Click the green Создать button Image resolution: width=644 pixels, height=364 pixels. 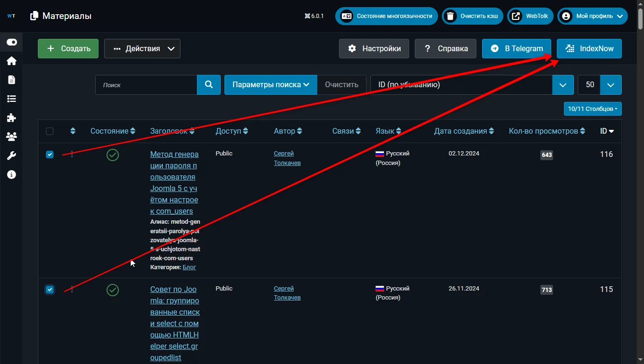pyautogui.click(x=68, y=48)
